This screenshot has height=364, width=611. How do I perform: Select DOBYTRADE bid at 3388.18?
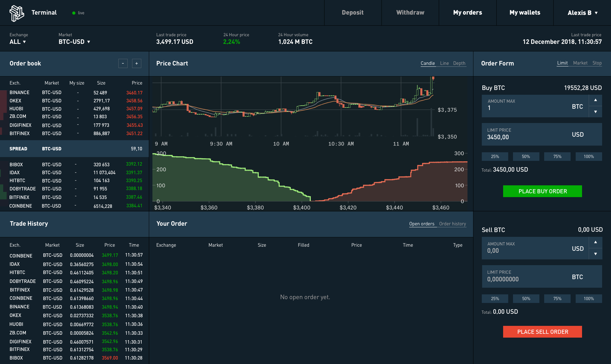click(x=74, y=189)
